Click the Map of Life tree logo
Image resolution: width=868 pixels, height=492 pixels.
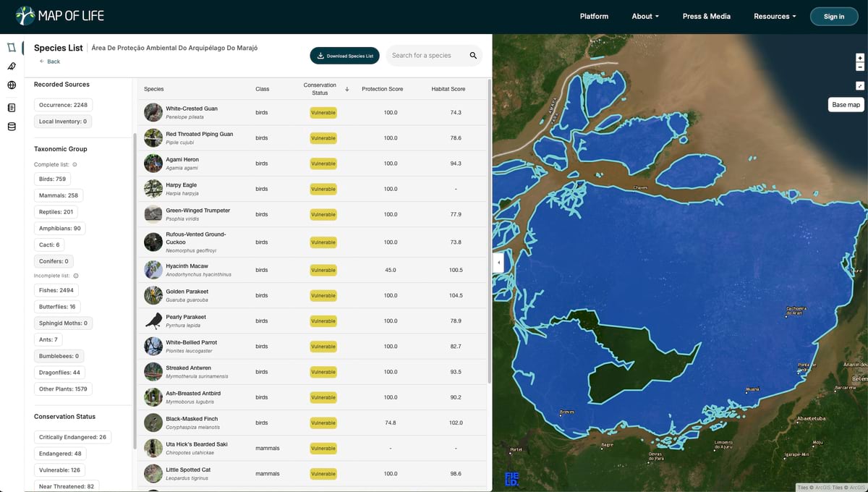click(25, 16)
